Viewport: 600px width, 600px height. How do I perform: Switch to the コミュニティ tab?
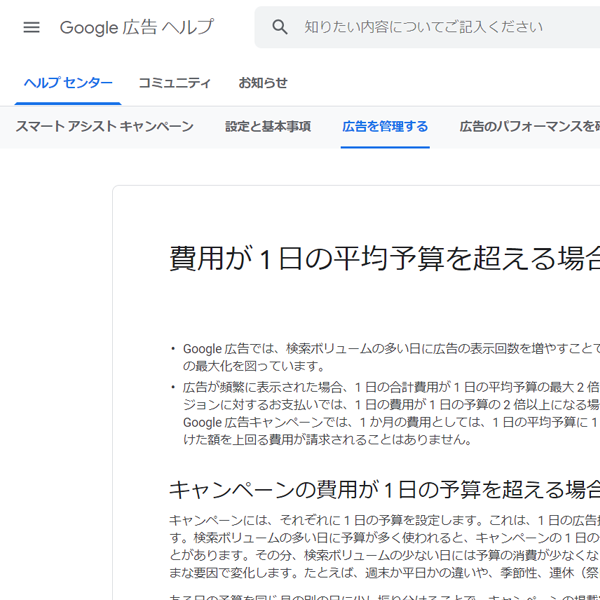(174, 83)
